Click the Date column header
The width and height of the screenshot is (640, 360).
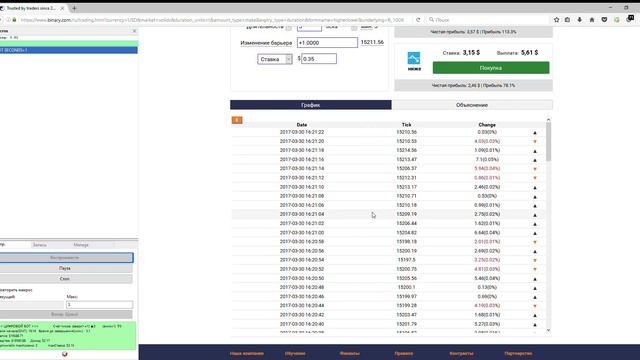[x=302, y=125]
